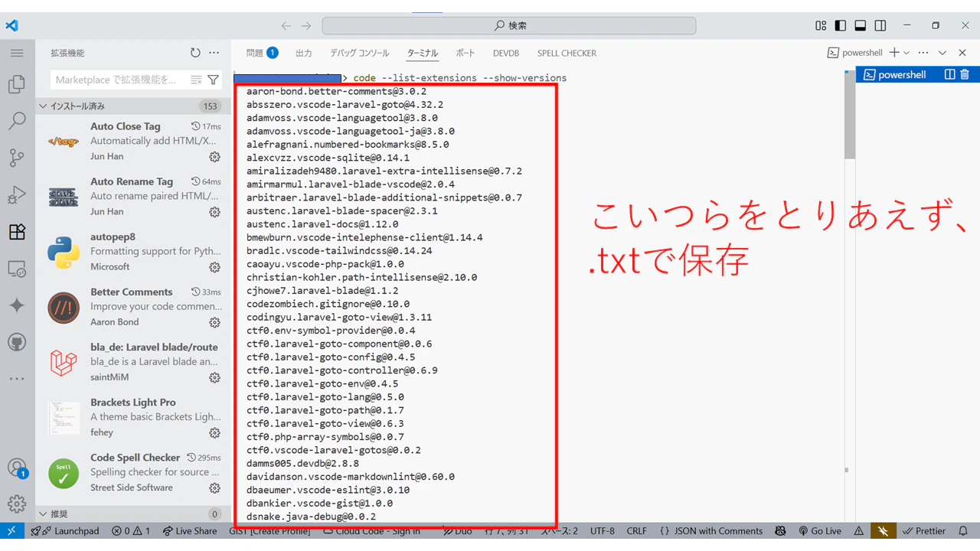Toggle the bottom panel visibility

861,25
